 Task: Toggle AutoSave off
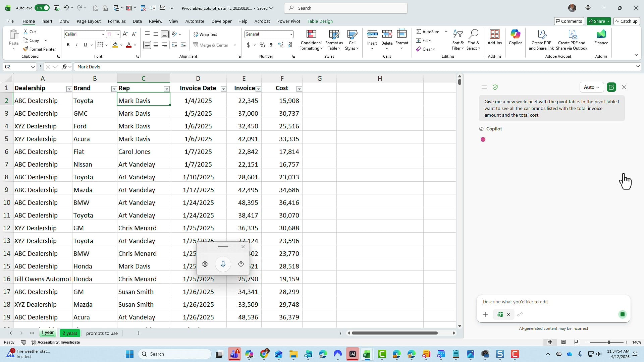point(42,8)
